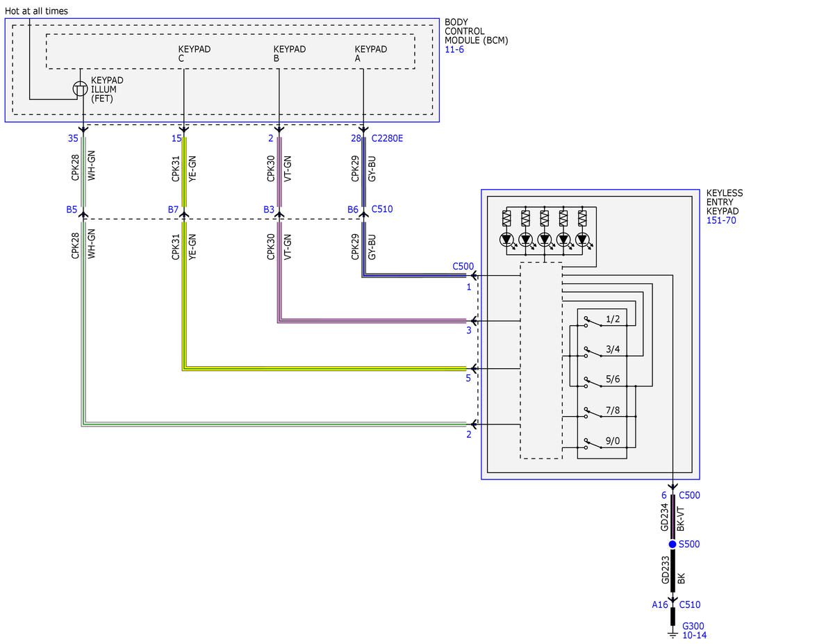833x644 pixels.
Task: Click the BK-VT wire color label
Action: pos(681,519)
